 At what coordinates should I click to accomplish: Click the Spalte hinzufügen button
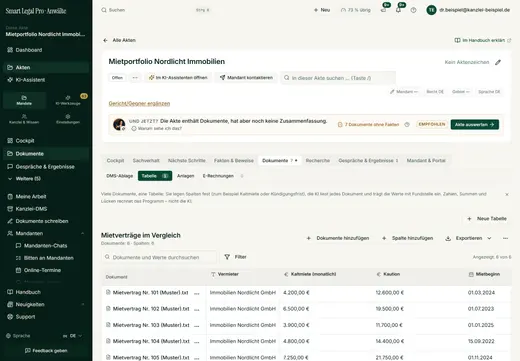[x=407, y=238]
